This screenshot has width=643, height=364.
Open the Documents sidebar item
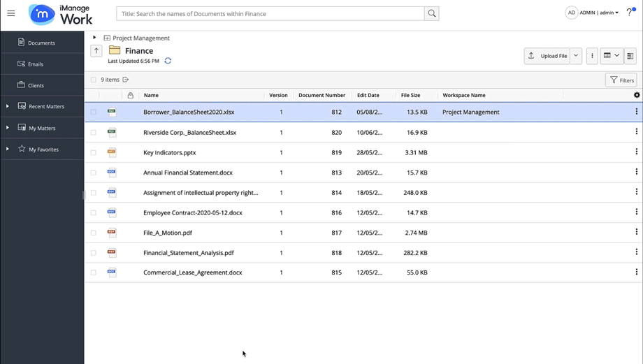click(41, 43)
